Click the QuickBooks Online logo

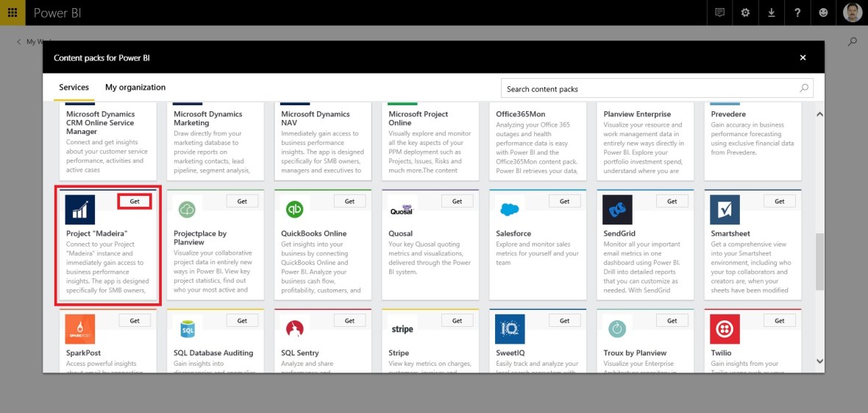[295, 210]
